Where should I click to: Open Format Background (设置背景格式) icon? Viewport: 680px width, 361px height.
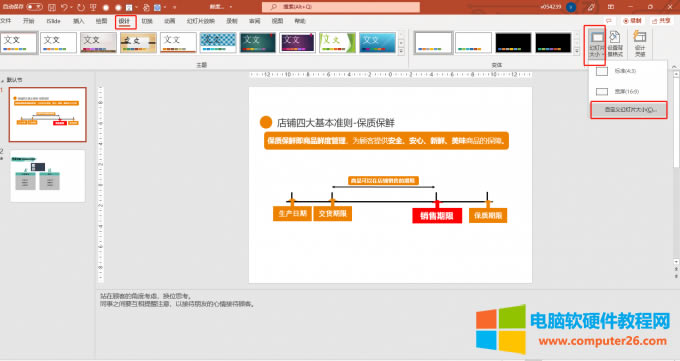click(615, 44)
